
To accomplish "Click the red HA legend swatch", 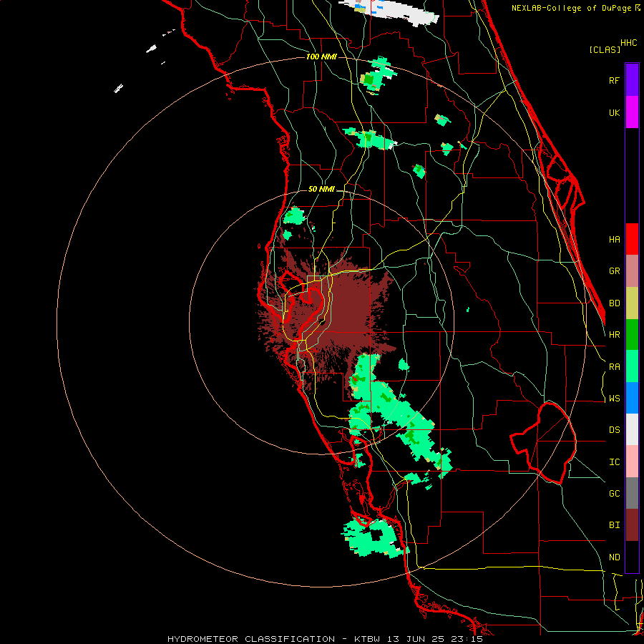I will point(632,239).
